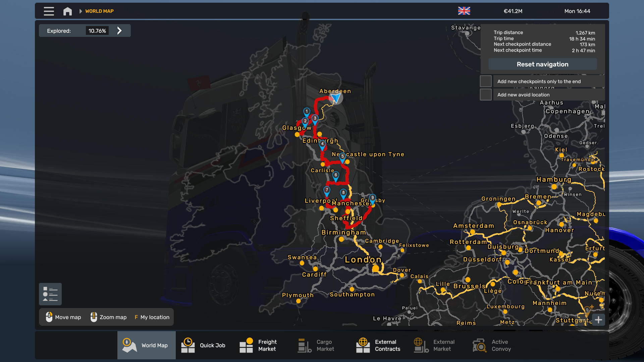This screenshot has height=362, width=644.
Task: Open the map legend list icon
Action: pos(50,294)
